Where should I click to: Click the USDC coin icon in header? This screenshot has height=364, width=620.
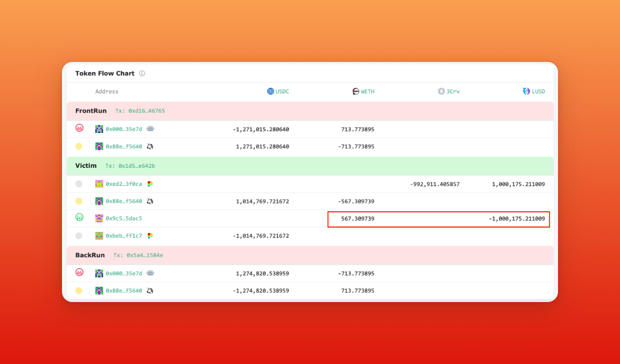(270, 91)
